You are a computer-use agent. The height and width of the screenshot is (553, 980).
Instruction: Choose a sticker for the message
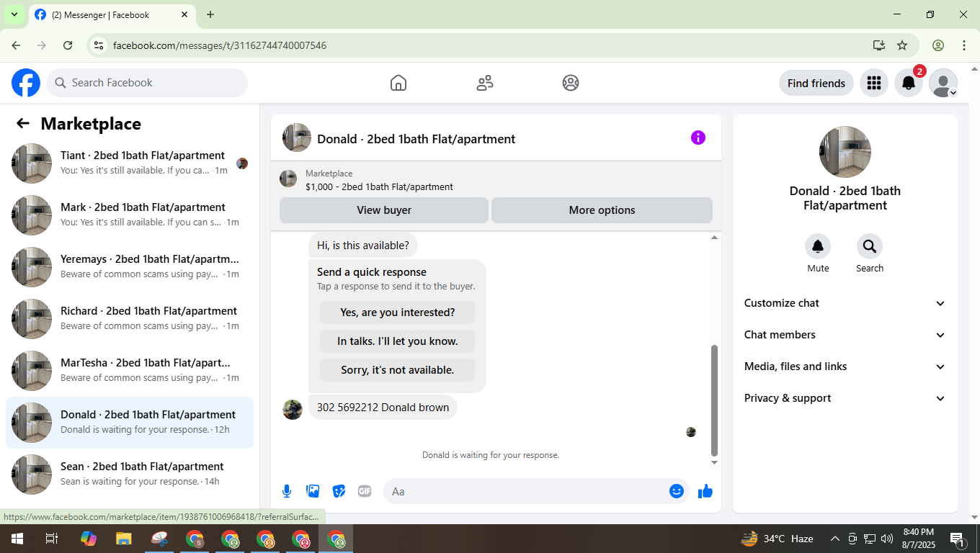pyautogui.click(x=339, y=491)
